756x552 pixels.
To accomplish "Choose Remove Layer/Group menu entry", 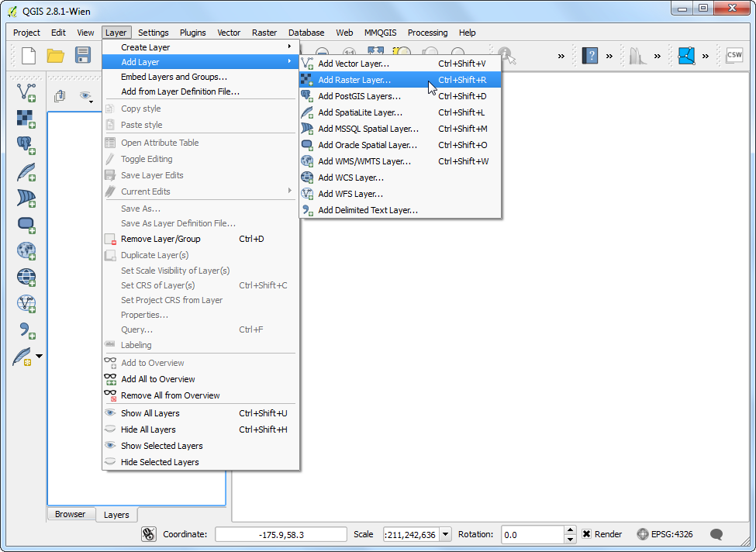I will (201, 239).
